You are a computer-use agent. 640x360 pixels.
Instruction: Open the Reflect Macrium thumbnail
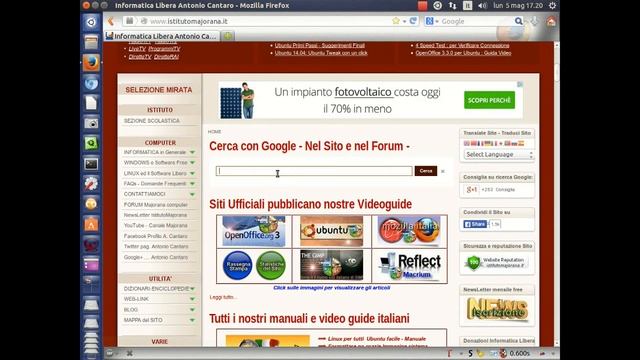[409, 265]
